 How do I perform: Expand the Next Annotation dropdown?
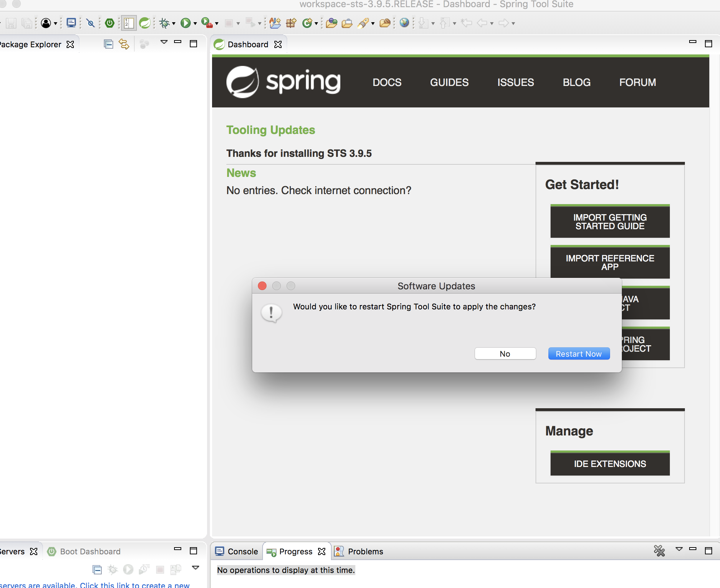(x=433, y=24)
